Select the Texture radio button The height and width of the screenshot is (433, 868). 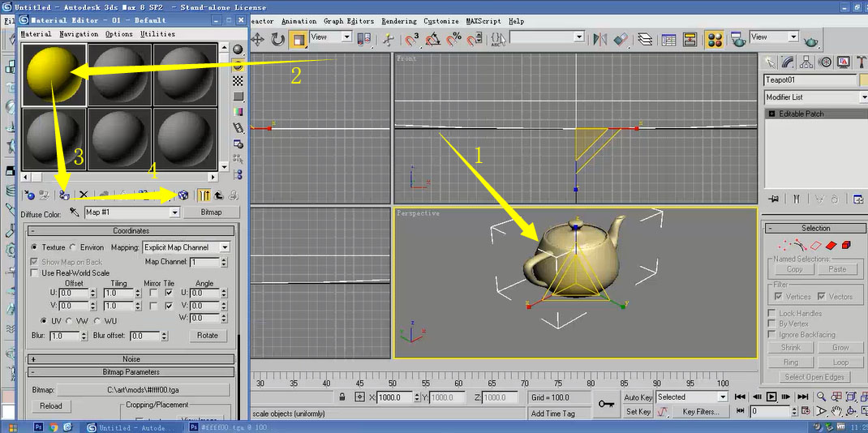tap(34, 247)
